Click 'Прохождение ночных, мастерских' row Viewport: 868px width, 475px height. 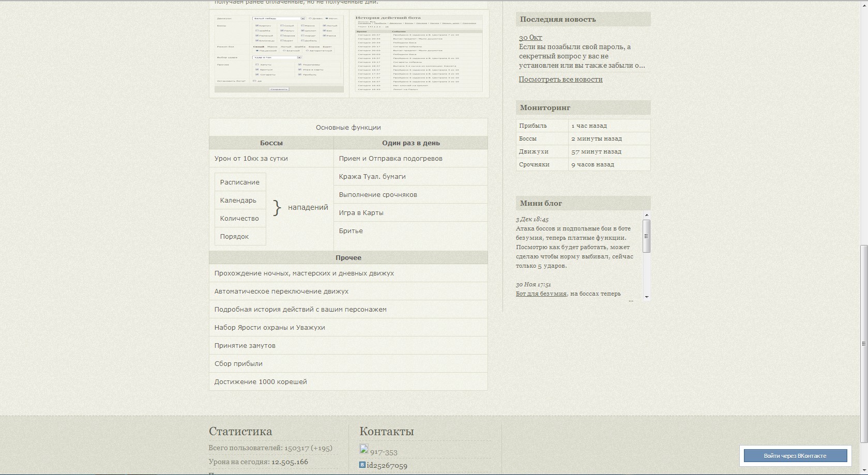(348, 273)
